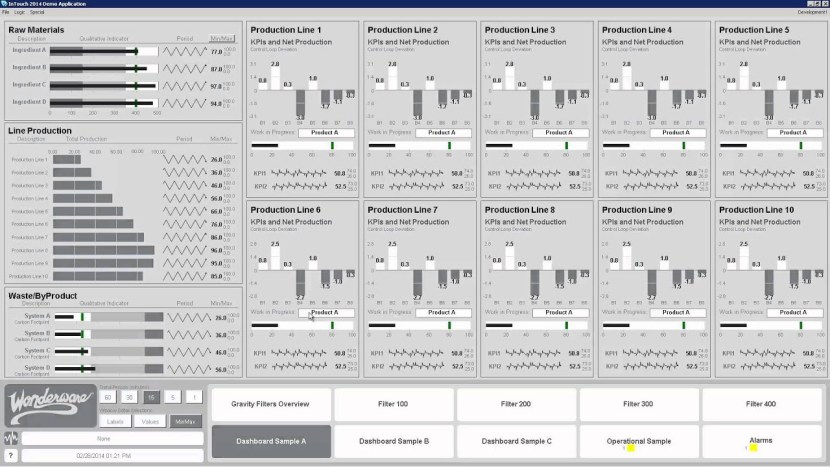Open Gravity Filters Overview screen

(268, 404)
